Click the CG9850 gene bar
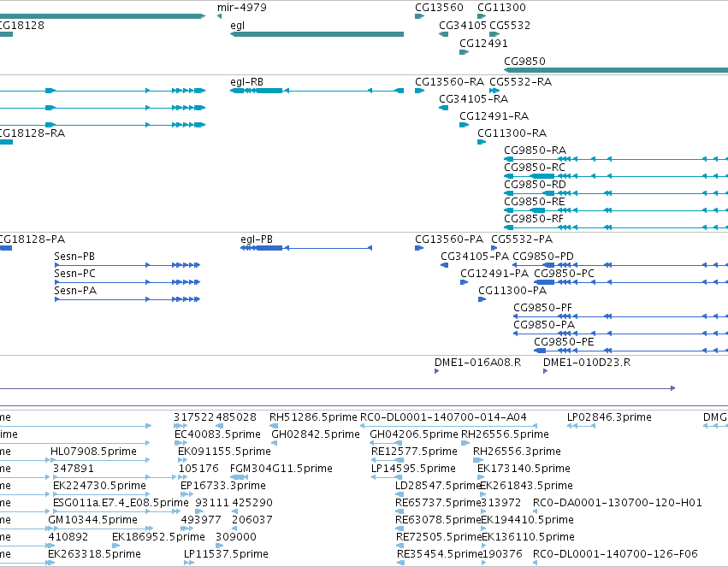Screen dimensions: 728x567 click(x=616, y=70)
